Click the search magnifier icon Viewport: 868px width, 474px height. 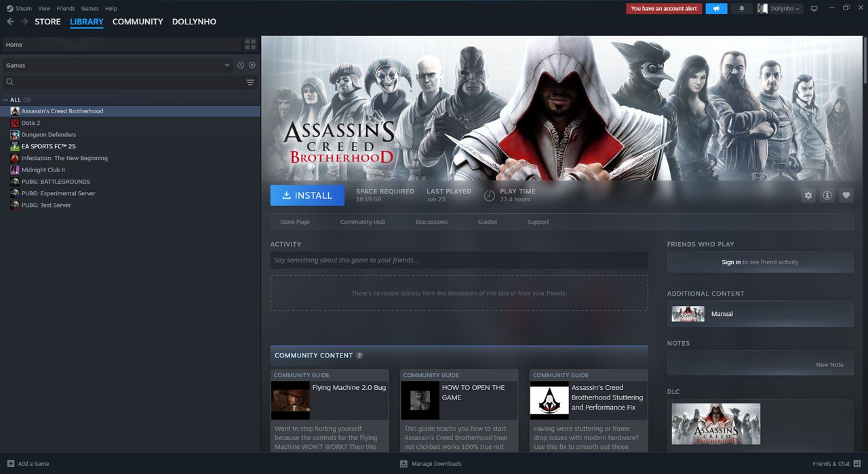(9, 82)
